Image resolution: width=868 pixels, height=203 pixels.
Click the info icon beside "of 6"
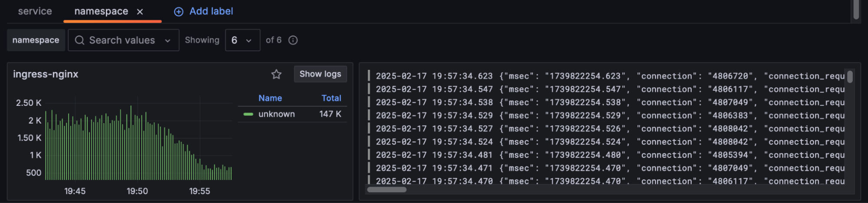pos(293,40)
